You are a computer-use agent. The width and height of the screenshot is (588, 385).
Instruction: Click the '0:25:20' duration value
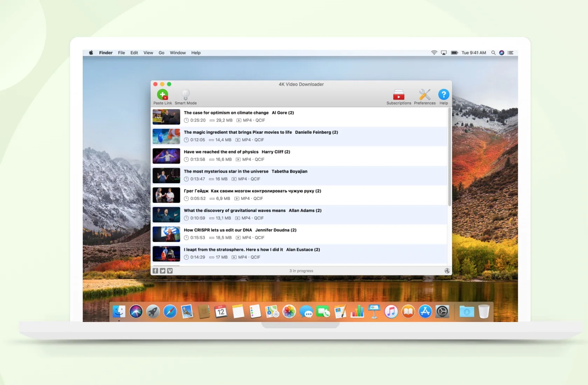pyautogui.click(x=198, y=120)
